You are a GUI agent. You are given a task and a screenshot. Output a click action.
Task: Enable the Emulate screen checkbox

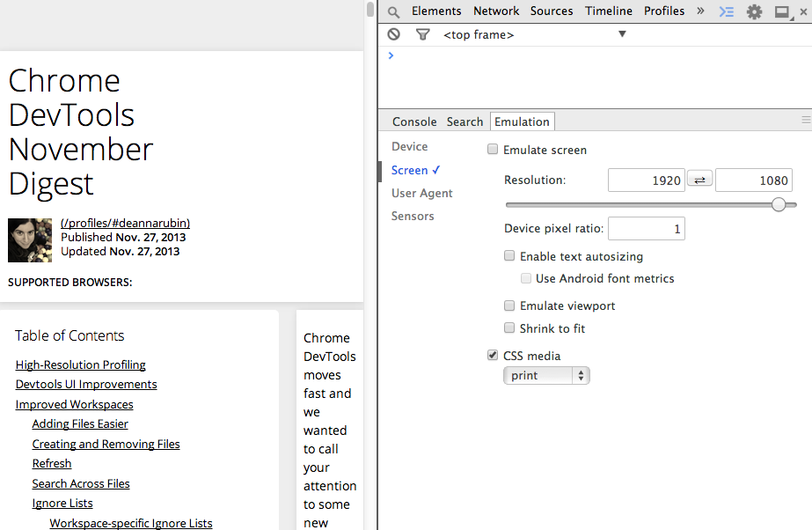(x=493, y=149)
